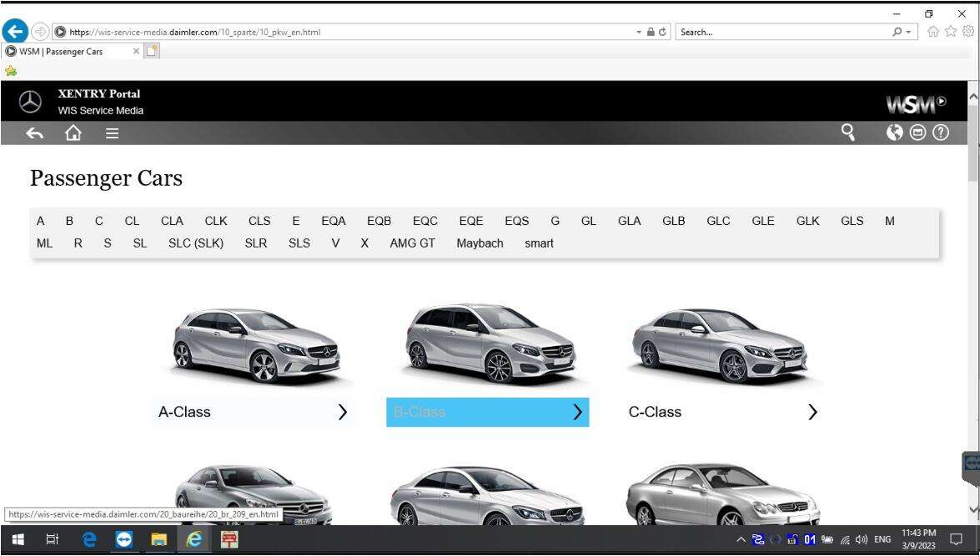Click the volume icon in tray
This screenshot has width=980, height=556.
pyautogui.click(x=862, y=540)
